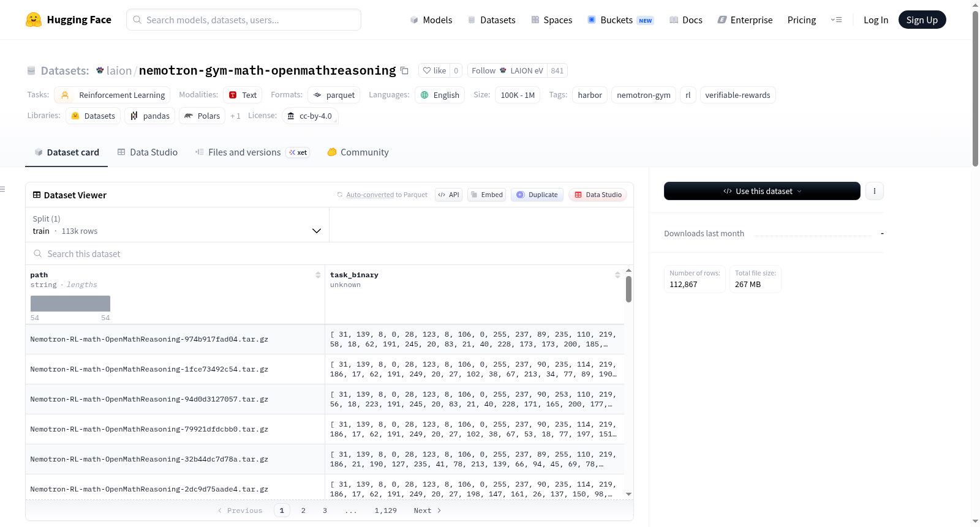
Task: Switch to Files and versions tab
Action: click(x=252, y=152)
